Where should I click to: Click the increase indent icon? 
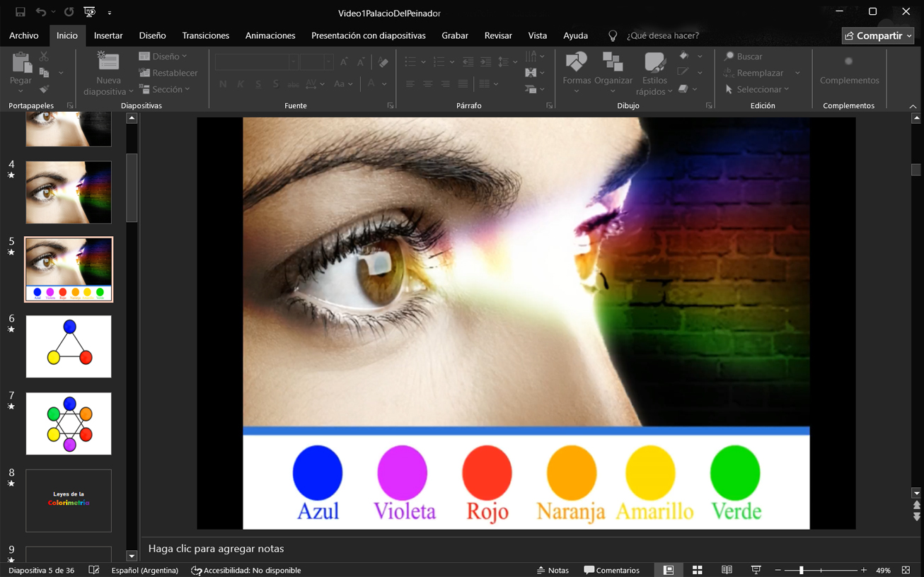485,62
